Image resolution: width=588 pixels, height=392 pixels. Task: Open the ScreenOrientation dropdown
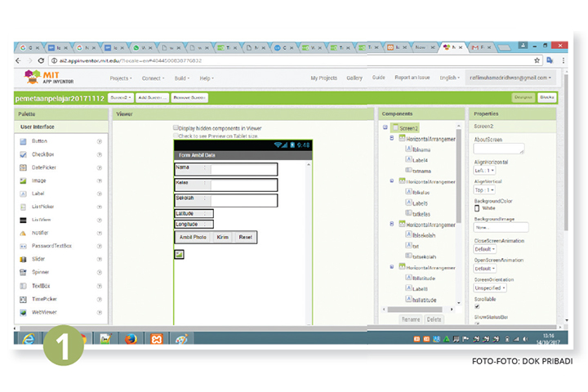tap(491, 287)
